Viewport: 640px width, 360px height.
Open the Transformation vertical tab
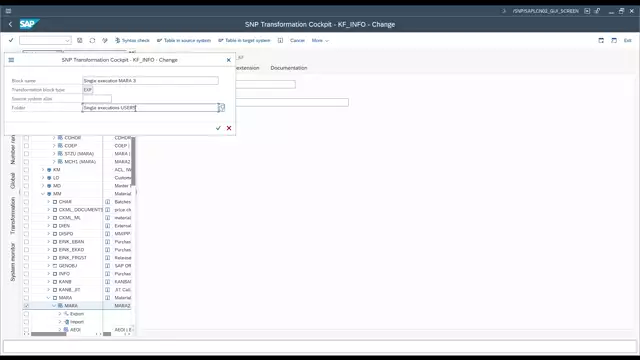pos(13,216)
